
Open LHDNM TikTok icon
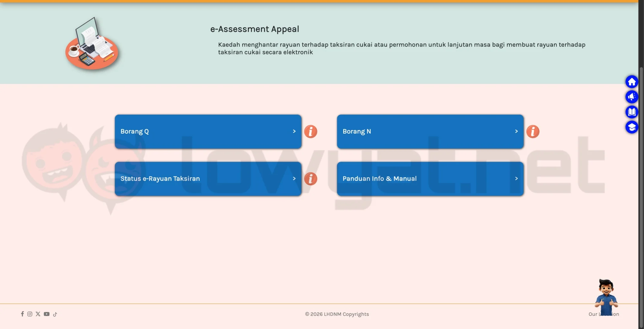55,314
